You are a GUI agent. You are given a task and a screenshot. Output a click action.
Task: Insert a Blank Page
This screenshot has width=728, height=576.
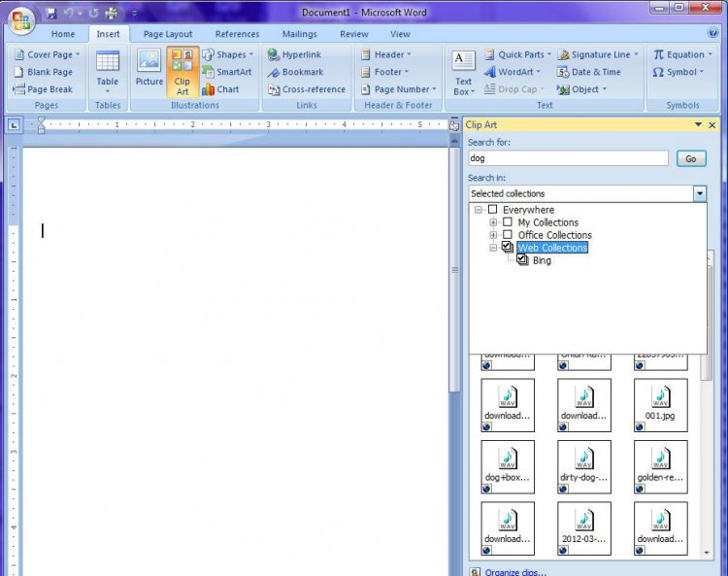(44, 72)
